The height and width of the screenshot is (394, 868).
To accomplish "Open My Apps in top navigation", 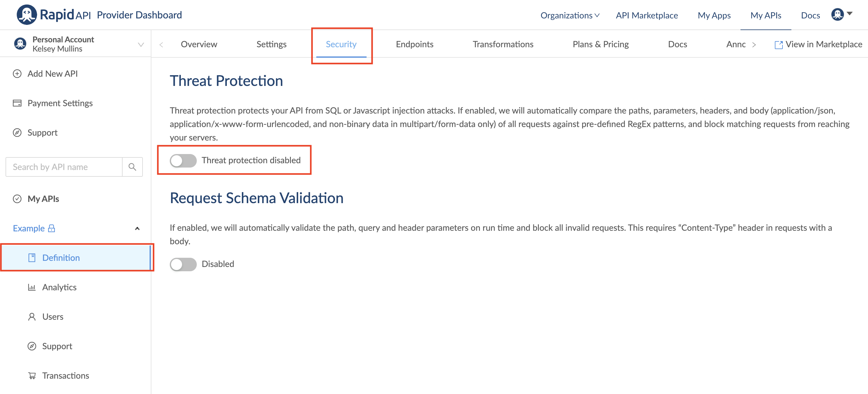I will [714, 15].
